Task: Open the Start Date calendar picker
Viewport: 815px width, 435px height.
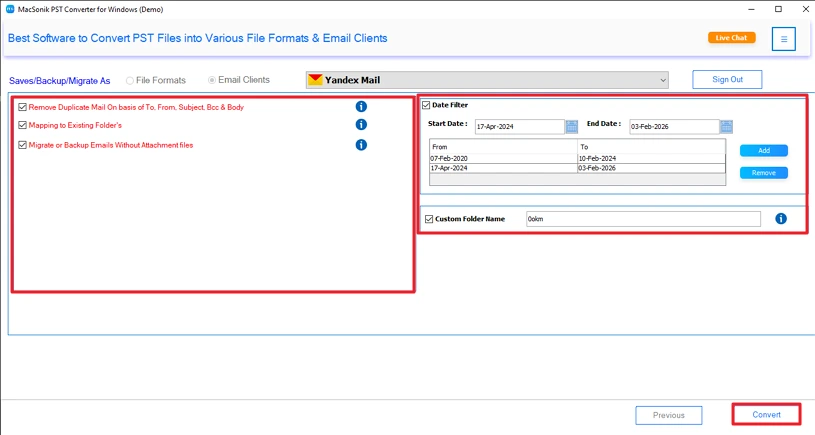Action: coord(572,126)
